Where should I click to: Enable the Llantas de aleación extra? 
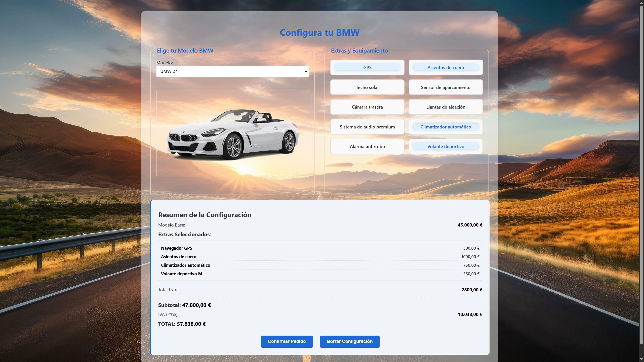446,107
